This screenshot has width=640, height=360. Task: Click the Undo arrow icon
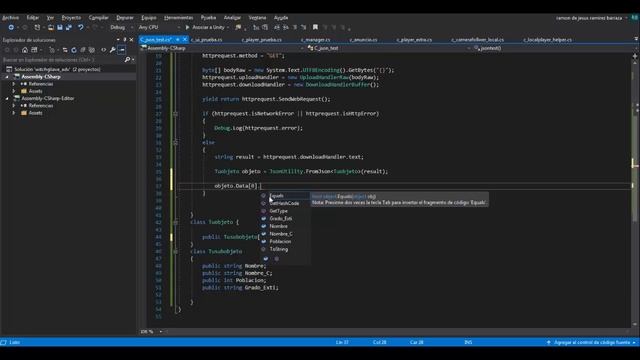click(81, 27)
